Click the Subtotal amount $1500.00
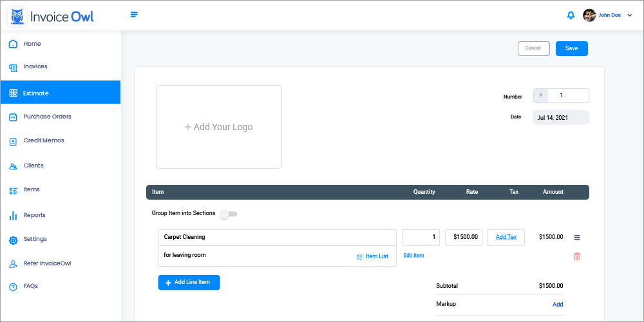 pyautogui.click(x=551, y=286)
